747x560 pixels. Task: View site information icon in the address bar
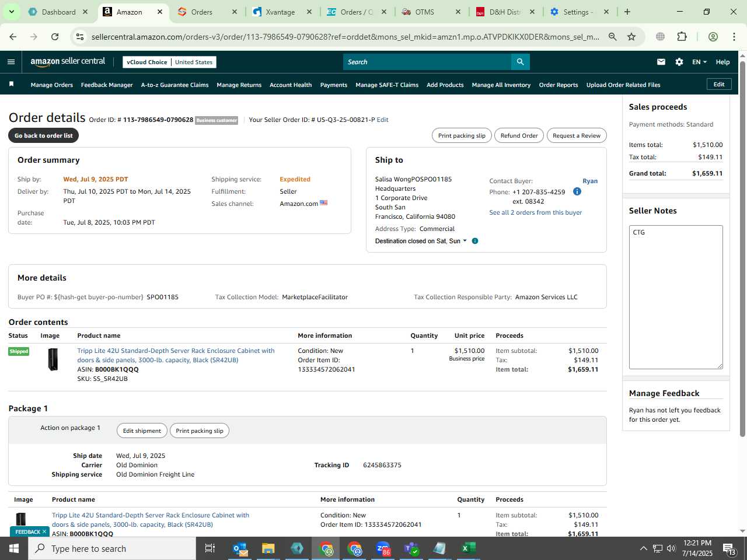[80, 37]
